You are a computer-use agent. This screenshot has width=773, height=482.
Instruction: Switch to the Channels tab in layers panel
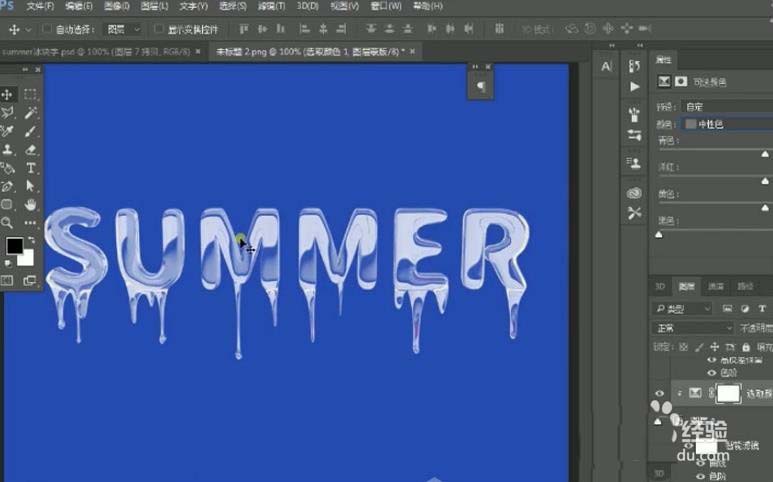[x=715, y=286]
